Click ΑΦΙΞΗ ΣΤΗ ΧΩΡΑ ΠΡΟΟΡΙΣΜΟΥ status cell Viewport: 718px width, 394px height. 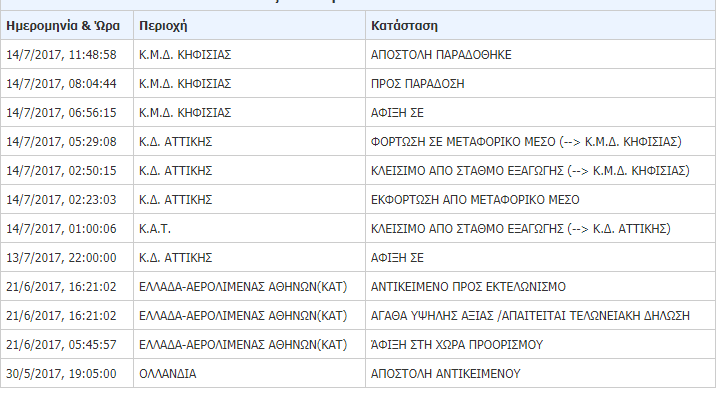(457, 345)
